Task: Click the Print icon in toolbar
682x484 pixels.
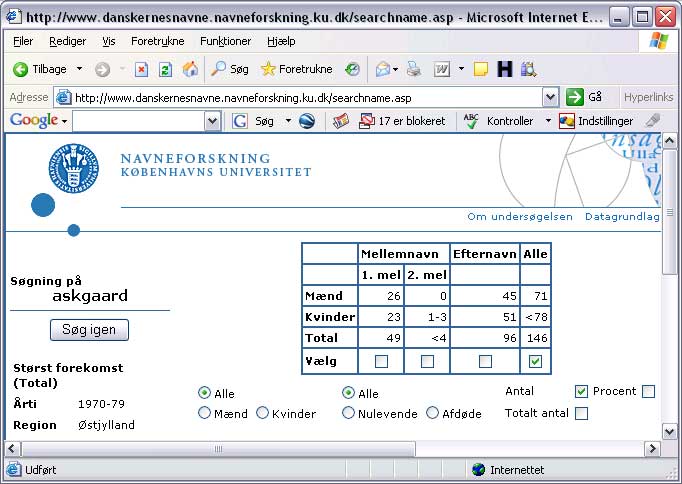Action: pos(414,69)
